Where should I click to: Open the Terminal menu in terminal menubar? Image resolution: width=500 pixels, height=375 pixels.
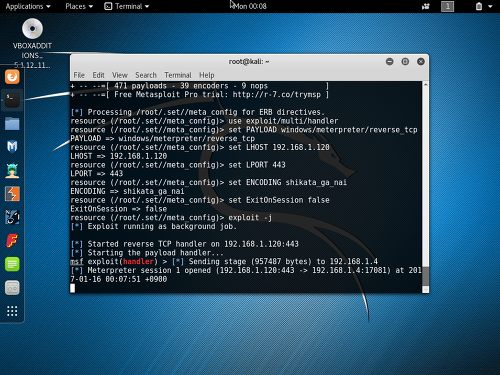[178, 75]
